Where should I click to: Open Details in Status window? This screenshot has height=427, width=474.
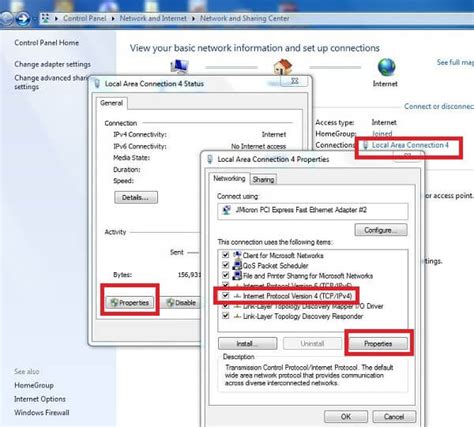coord(136,197)
